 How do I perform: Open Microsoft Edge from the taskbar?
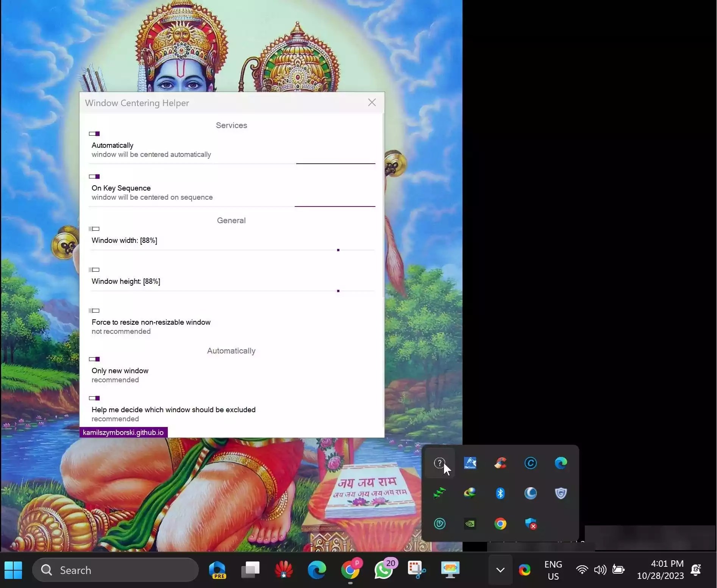pyautogui.click(x=317, y=570)
